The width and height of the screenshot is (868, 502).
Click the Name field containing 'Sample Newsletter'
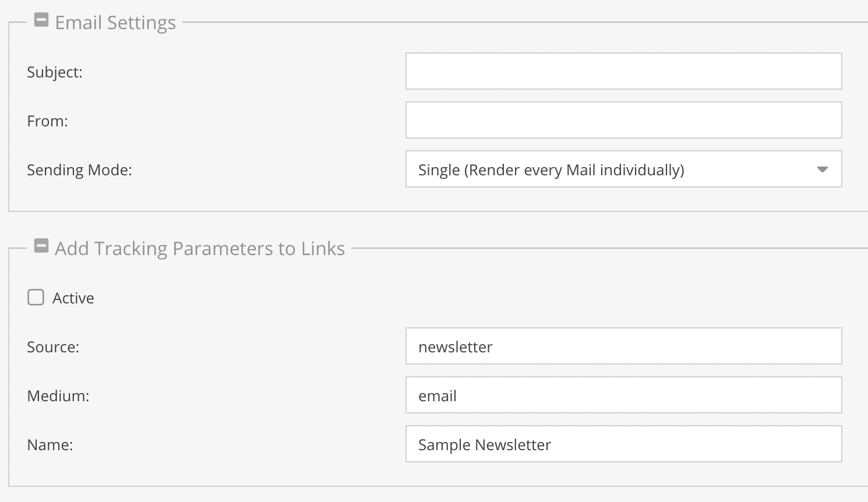click(623, 444)
